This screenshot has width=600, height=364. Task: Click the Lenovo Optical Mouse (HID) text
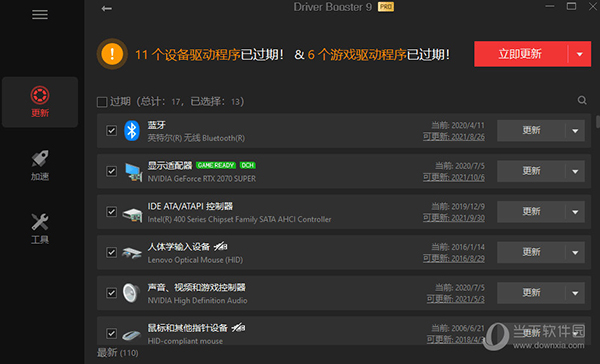(x=195, y=260)
